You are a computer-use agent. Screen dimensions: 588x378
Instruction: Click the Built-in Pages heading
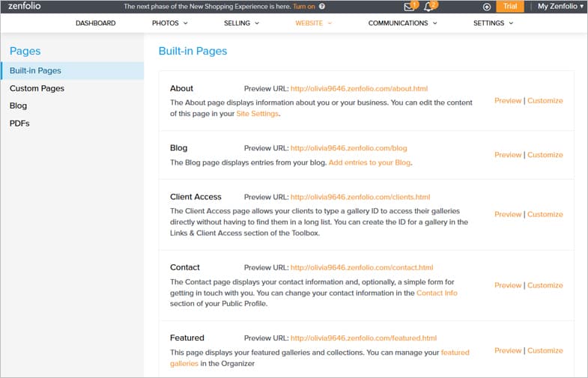[193, 51]
